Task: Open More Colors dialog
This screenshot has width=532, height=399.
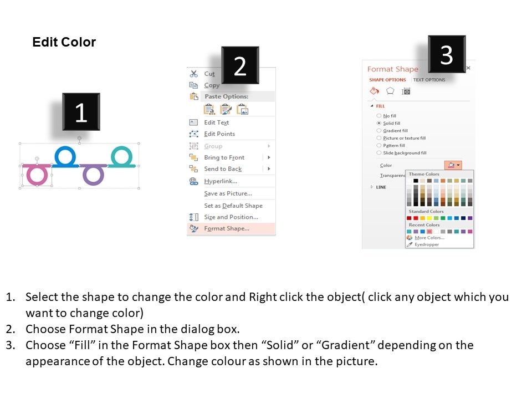Action: pyautogui.click(x=429, y=238)
